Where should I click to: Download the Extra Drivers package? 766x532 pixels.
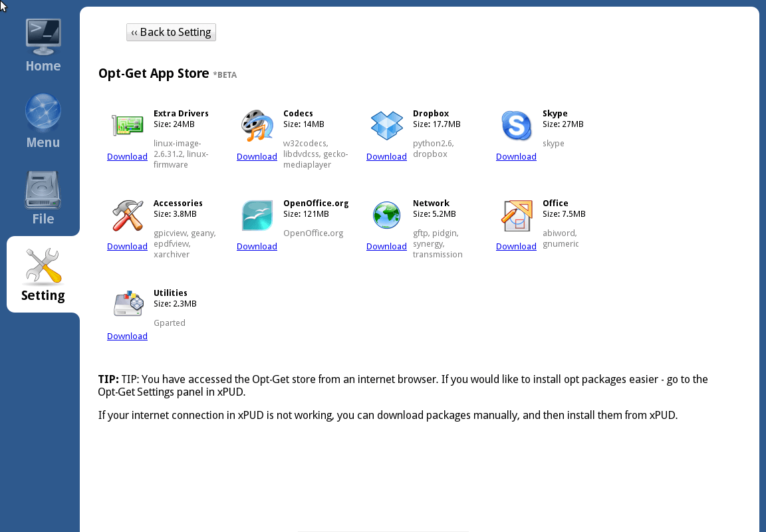point(127,157)
